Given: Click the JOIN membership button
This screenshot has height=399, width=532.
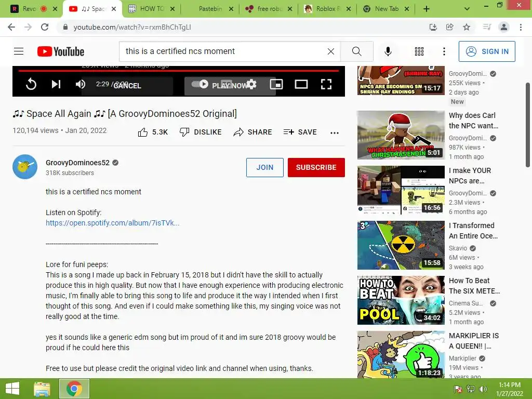Looking at the screenshot, I should (264, 167).
